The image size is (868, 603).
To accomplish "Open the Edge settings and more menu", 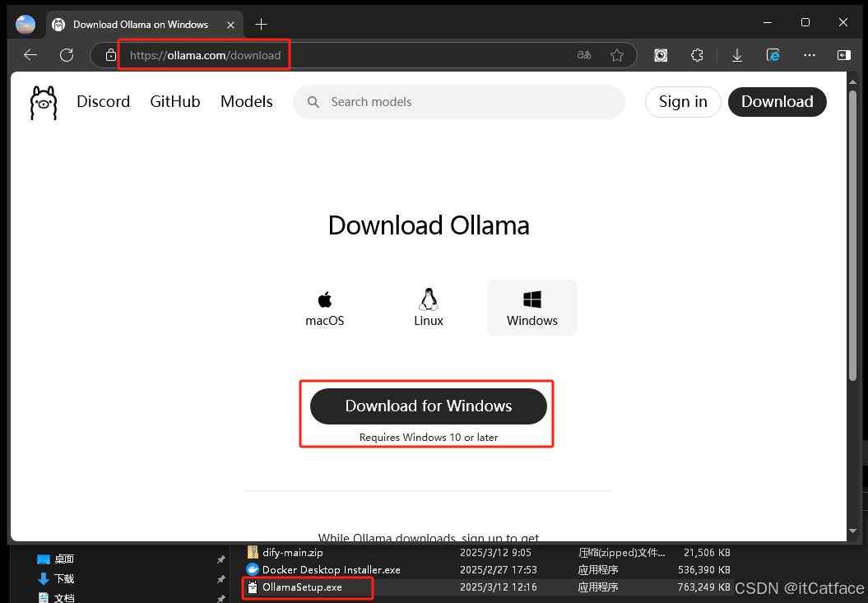I will [x=810, y=55].
